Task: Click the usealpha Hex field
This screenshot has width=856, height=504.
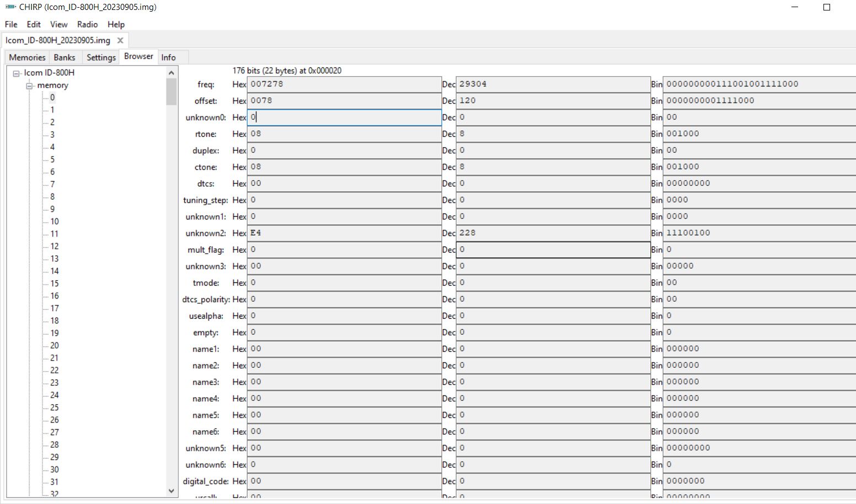Action: pyautogui.click(x=344, y=316)
